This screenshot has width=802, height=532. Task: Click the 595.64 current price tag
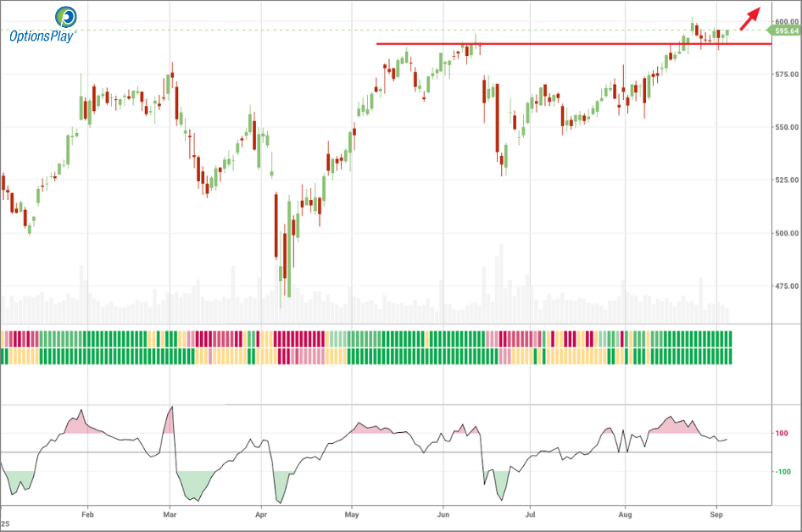(785, 31)
